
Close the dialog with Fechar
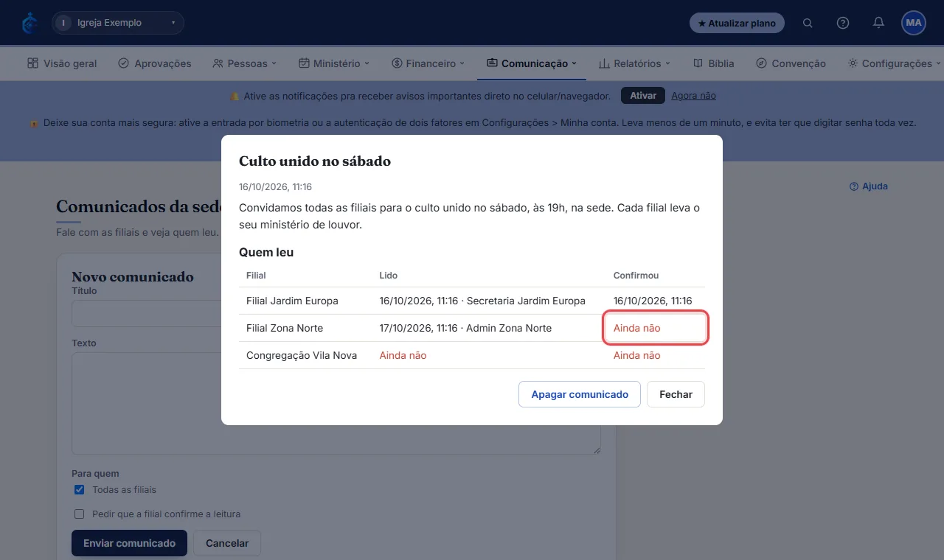(x=676, y=394)
